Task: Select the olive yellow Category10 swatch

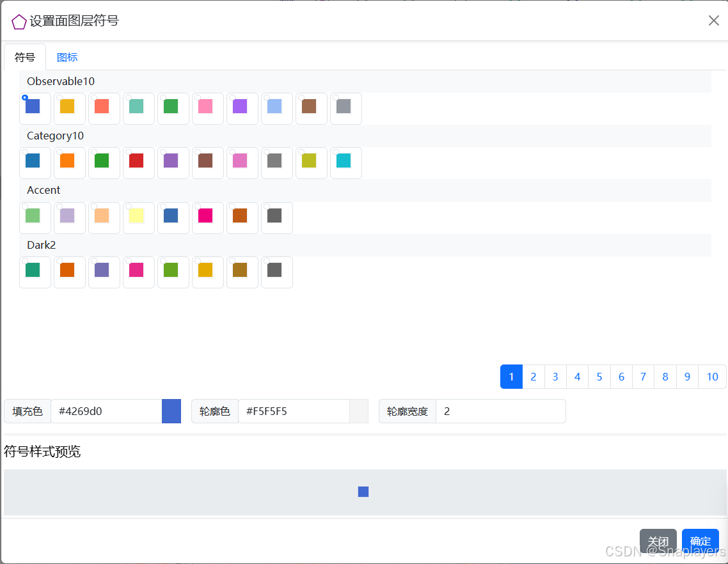Action: (312, 163)
